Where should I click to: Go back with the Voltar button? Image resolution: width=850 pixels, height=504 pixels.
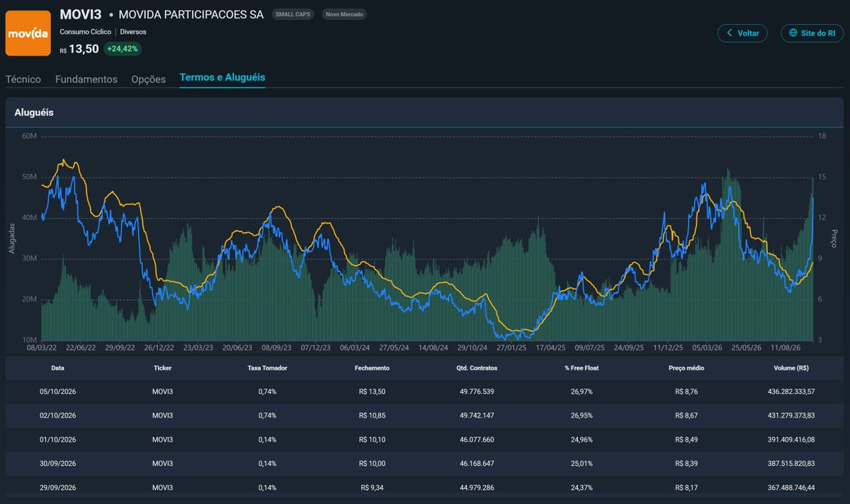(x=742, y=33)
